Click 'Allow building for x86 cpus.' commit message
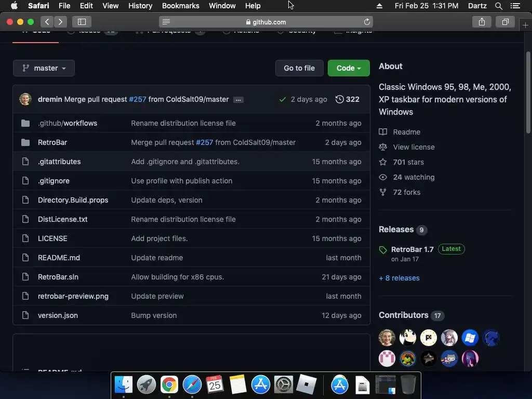 coord(178,277)
